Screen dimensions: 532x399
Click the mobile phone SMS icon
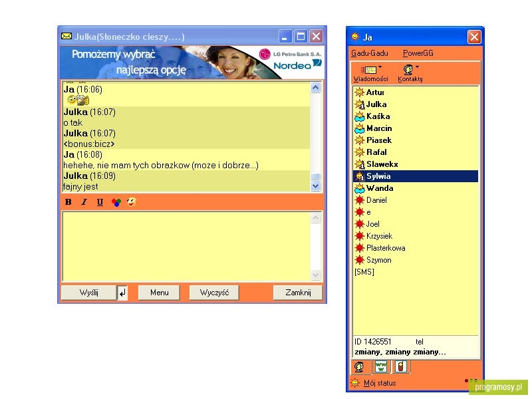tap(401, 366)
